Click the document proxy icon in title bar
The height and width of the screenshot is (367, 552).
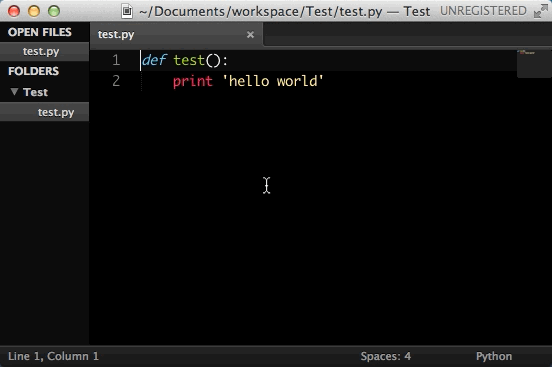[127, 11]
